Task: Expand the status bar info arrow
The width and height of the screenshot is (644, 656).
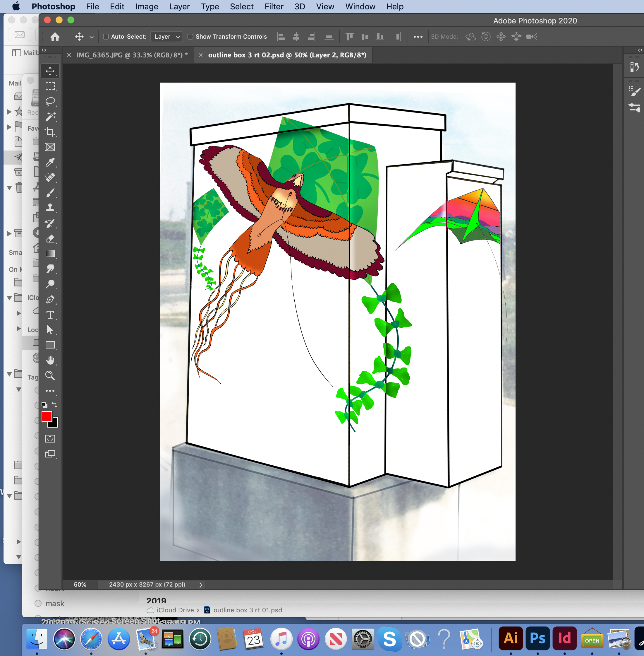Action: coord(201,585)
